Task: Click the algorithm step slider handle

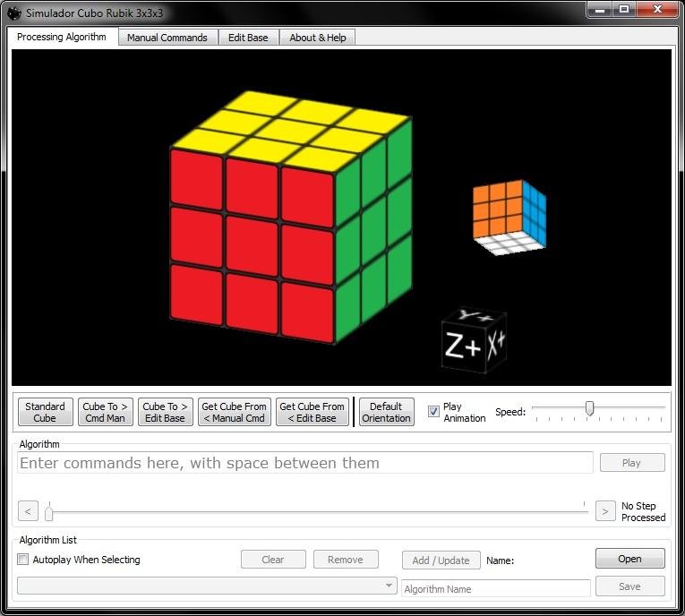Action: [x=49, y=512]
